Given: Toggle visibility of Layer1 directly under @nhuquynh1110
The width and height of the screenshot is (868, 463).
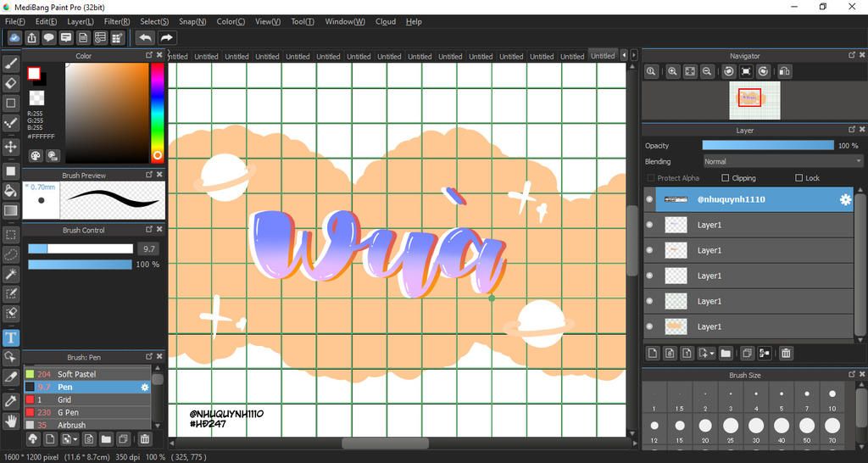Looking at the screenshot, I should coord(649,225).
